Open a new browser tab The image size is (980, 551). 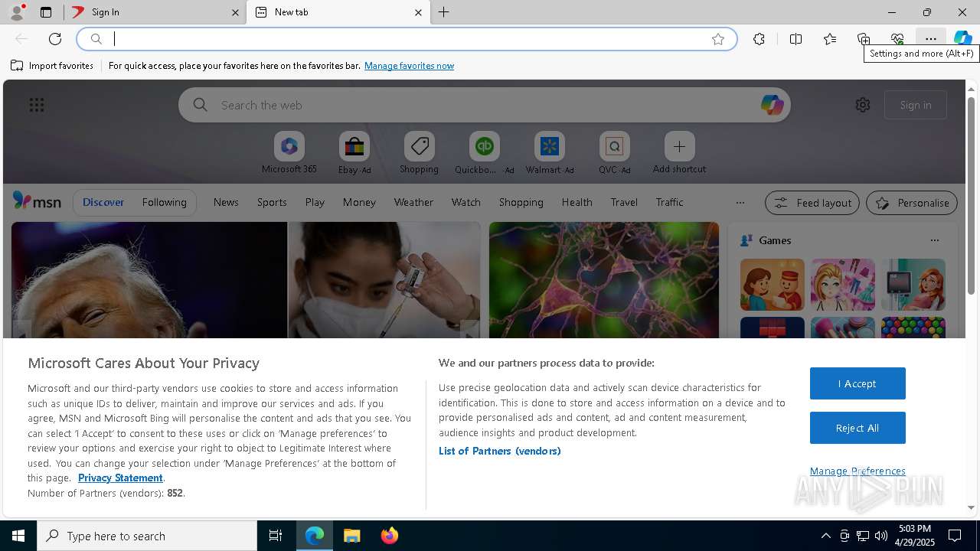coord(444,12)
